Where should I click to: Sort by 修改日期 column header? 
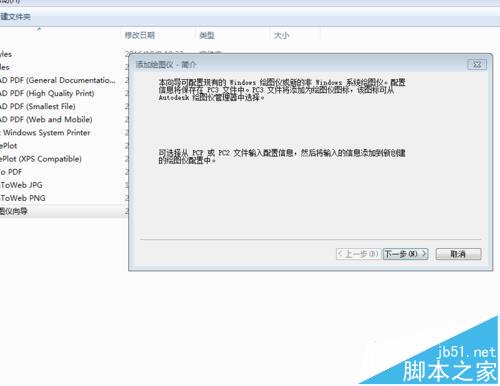pyautogui.click(x=140, y=35)
